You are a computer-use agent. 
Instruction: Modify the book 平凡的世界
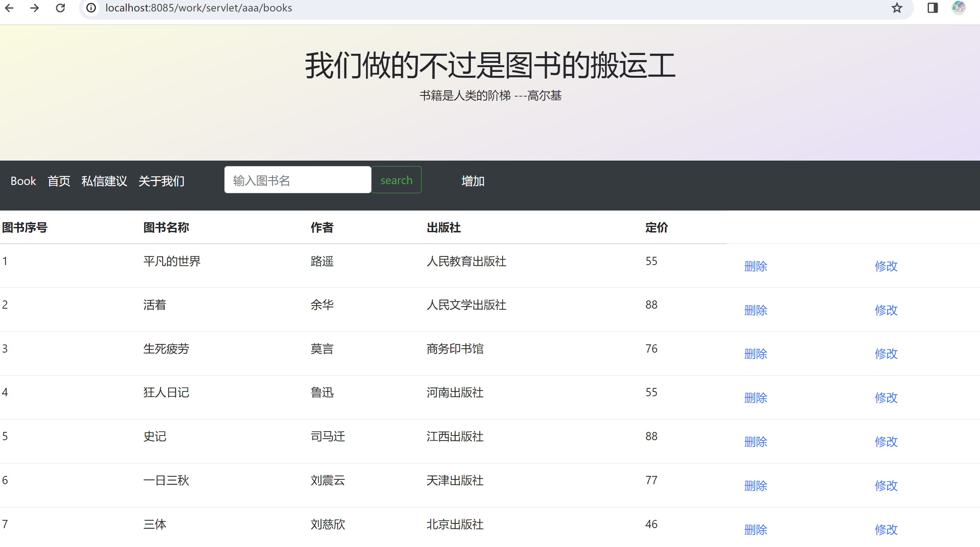tap(886, 266)
